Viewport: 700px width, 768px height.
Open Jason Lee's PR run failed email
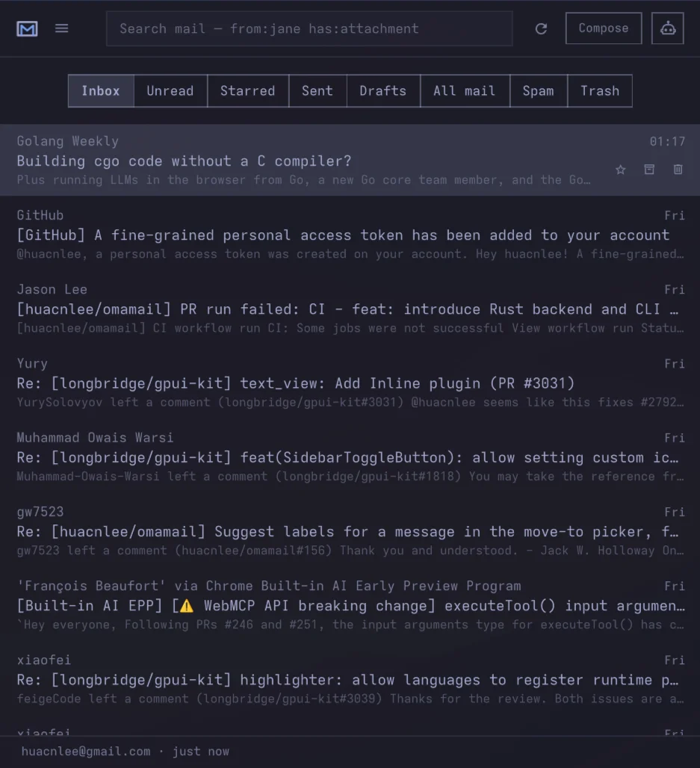point(350,309)
